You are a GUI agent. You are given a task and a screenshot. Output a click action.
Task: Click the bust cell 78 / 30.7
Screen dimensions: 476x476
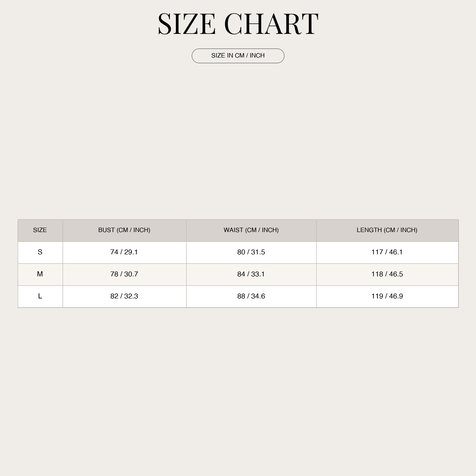[x=124, y=274]
